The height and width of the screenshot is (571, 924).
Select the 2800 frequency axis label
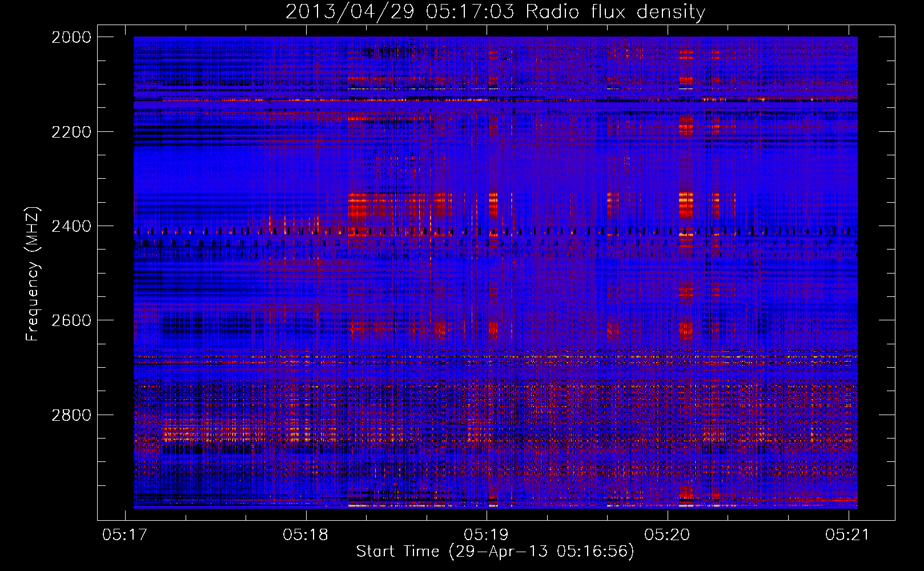tap(71, 415)
